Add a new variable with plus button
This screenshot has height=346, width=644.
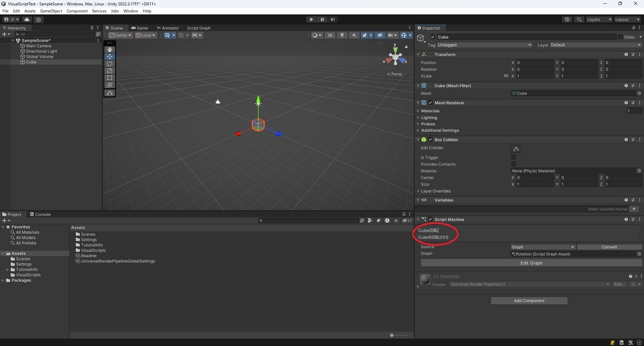[634, 209]
